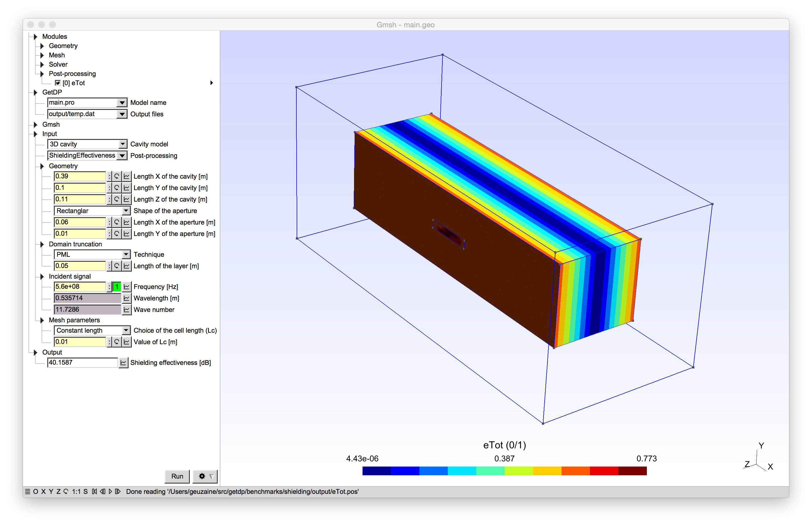Click the loop icon for Length X of cavity
This screenshot has width=812, height=525.
(x=117, y=176)
